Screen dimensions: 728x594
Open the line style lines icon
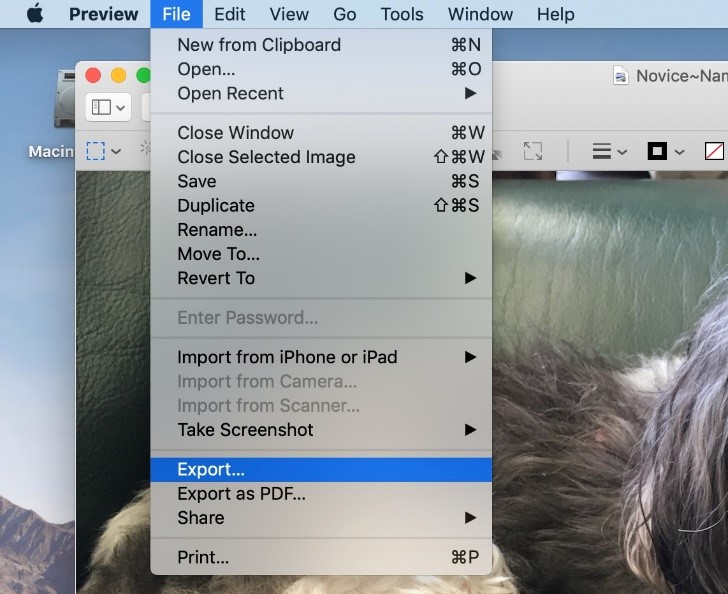pos(602,151)
